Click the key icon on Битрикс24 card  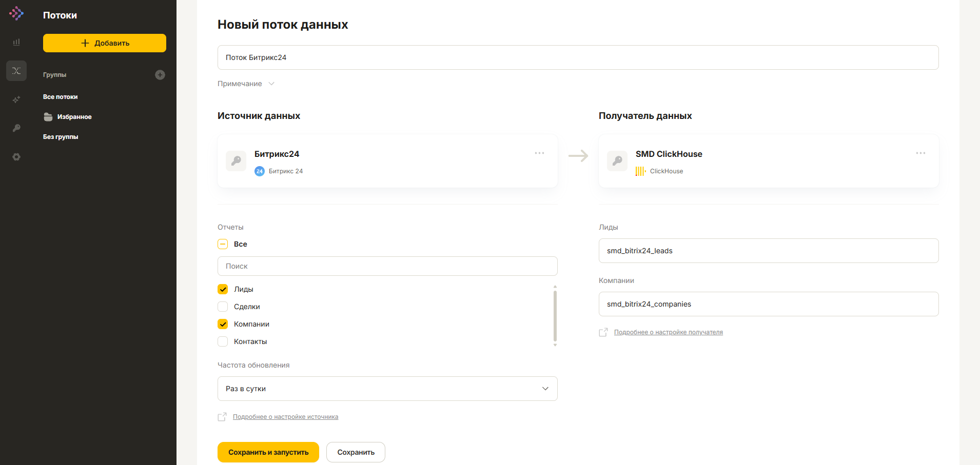[x=236, y=161]
